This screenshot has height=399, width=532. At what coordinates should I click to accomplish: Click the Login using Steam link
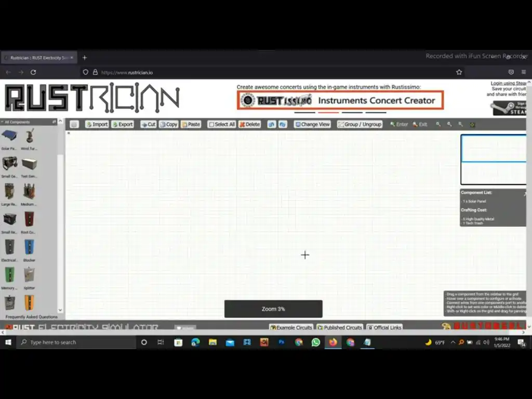(509, 83)
